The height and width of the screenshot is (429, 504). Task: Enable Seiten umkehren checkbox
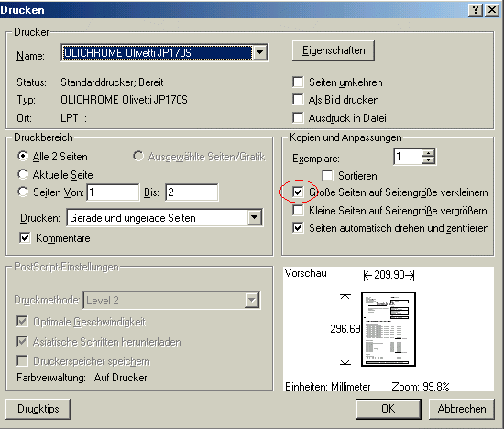298,82
